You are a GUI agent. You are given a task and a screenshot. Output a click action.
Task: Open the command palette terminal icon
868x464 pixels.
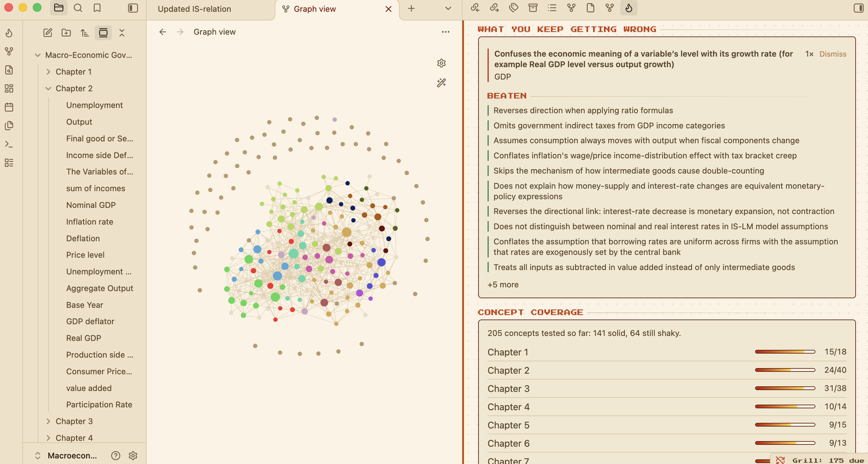pos(9,144)
